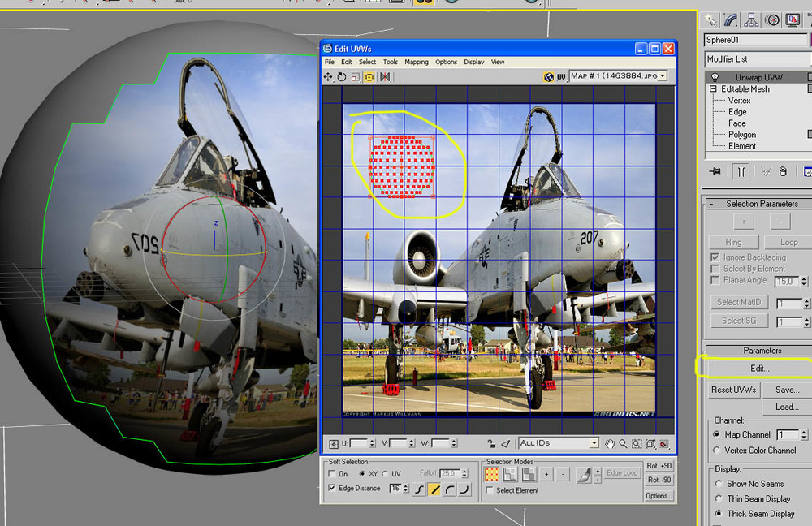Select Edge Sub-object selection mode
Screen dimensions: 812x526
[x=510, y=474]
